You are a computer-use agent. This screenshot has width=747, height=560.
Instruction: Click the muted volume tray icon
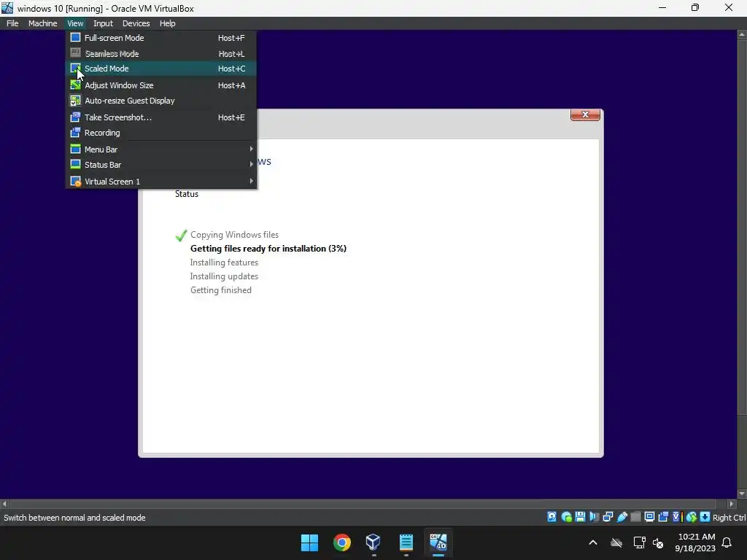click(659, 542)
